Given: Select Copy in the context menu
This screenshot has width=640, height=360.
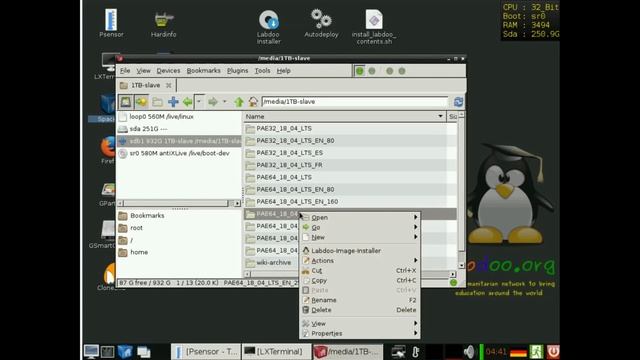Looking at the screenshot, I should pos(360,280).
